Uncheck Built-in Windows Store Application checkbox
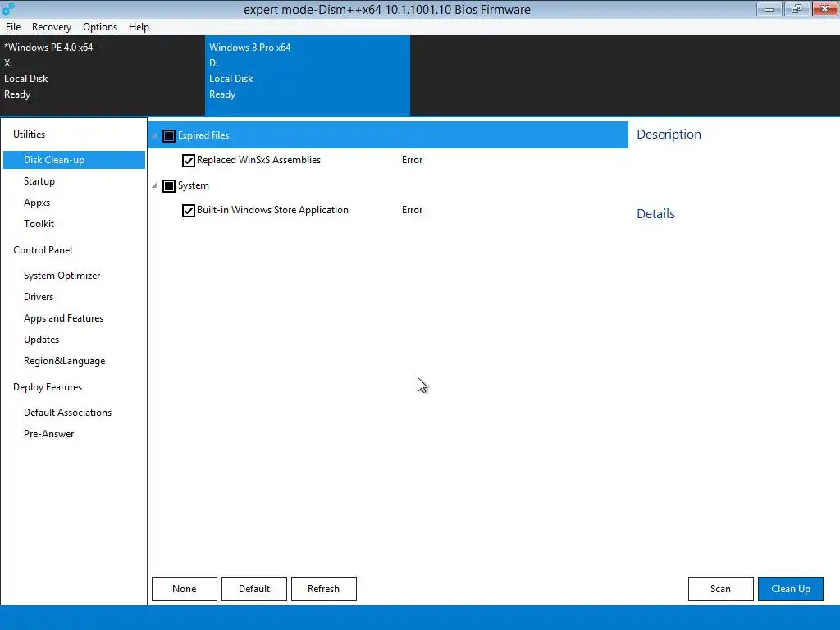The height and width of the screenshot is (630, 840). coord(188,211)
